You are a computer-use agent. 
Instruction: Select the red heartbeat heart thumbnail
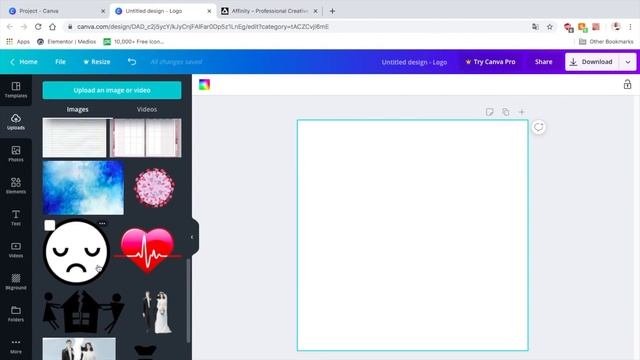147,251
